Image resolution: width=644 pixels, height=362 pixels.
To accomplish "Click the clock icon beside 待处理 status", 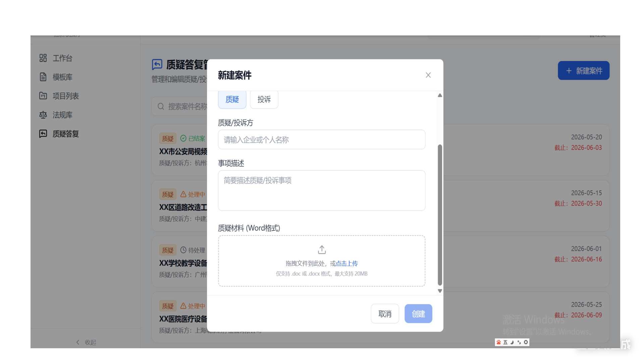I will (183, 250).
